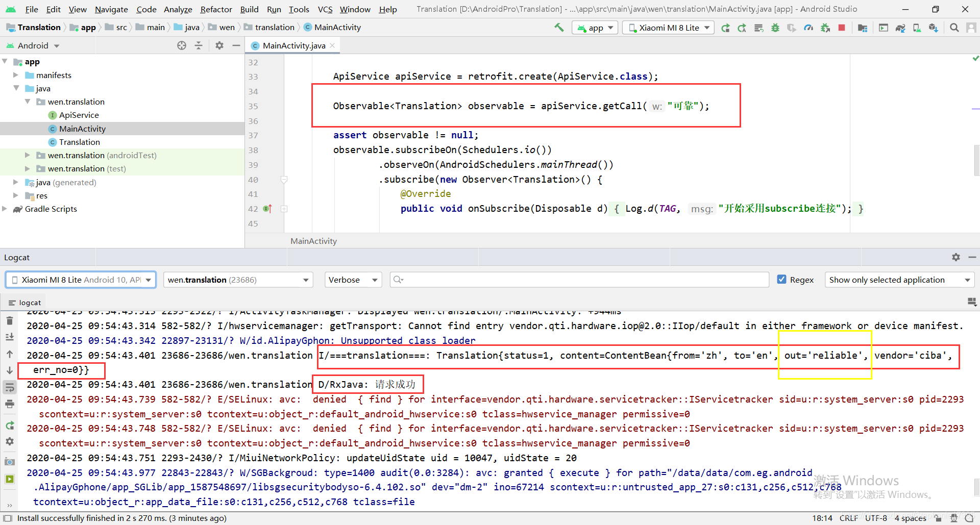980x525 pixels.
Task: Hide the Project panel with minus icon
Action: (236, 45)
